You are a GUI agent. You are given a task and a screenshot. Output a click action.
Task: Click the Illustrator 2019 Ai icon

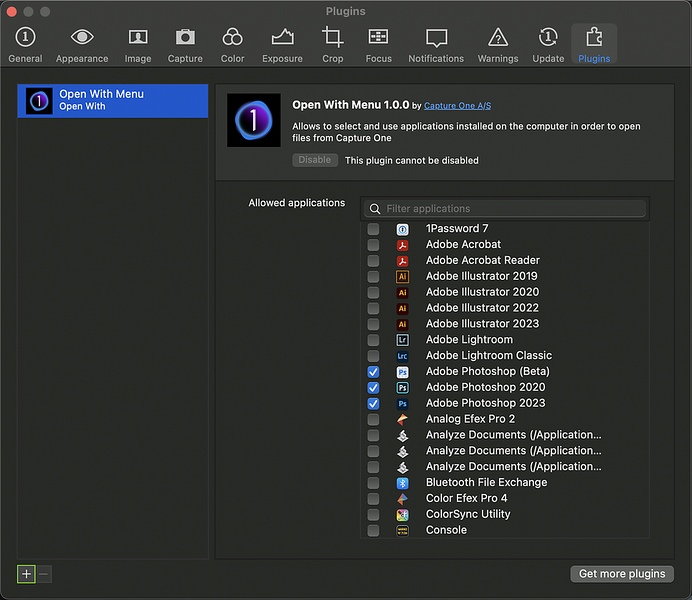click(x=402, y=277)
